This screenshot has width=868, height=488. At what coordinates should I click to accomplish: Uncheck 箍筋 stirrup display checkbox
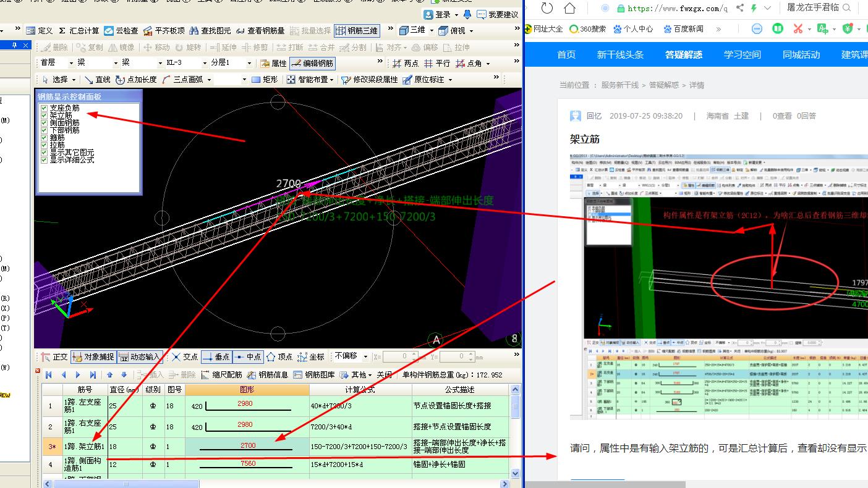44,138
